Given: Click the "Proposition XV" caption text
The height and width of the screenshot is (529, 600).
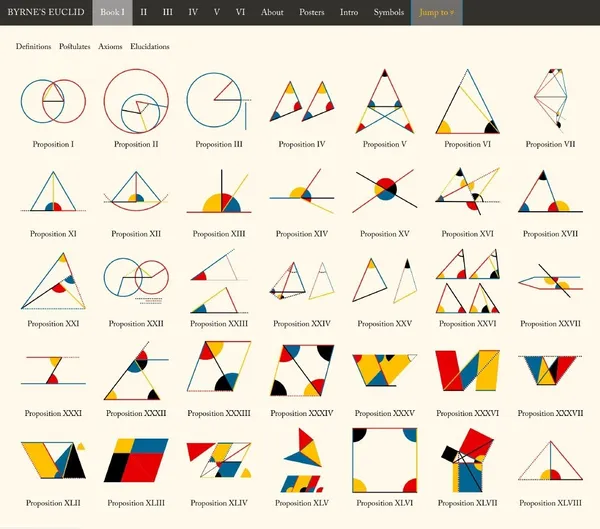Looking at the screenshot, I should click(385, 233).
